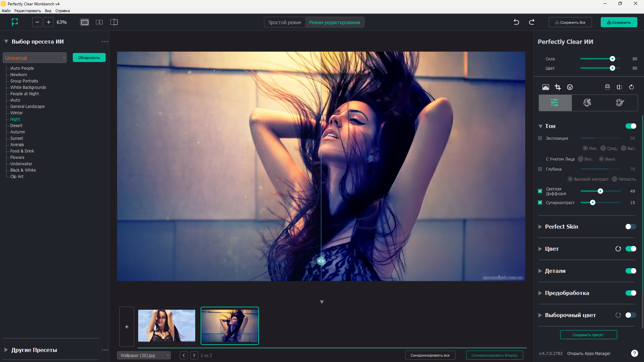Adjust the Сила strength slider

(x=612, y=59)
